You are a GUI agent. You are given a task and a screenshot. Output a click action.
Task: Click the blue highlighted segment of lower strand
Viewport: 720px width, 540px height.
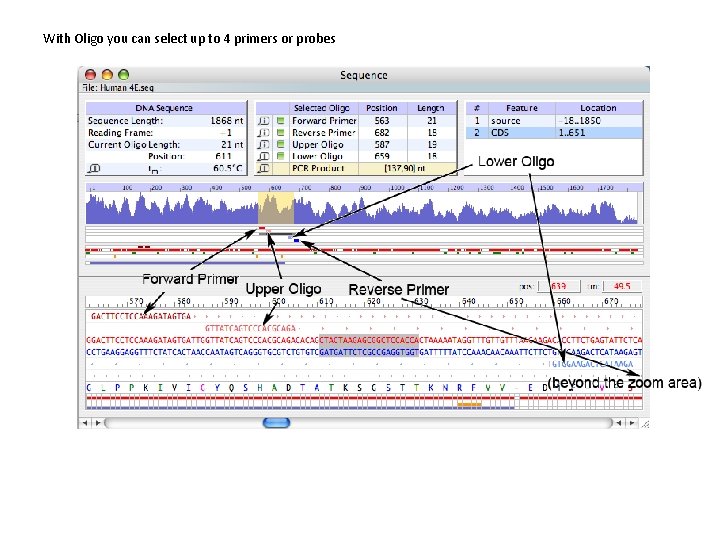(369, 352)
